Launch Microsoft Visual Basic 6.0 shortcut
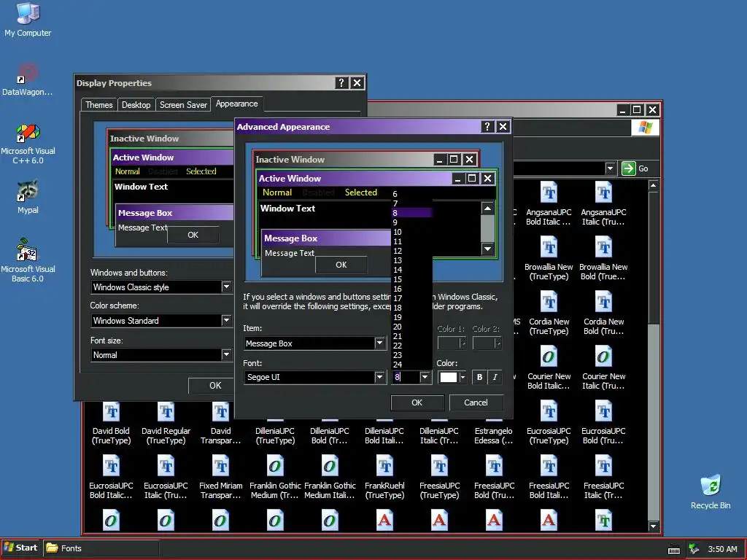 (x=28, y=260)
